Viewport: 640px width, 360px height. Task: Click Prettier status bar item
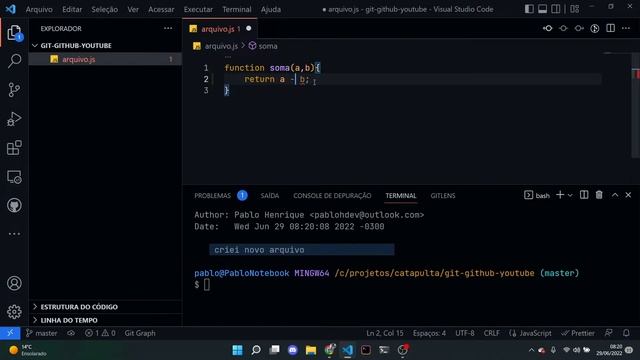pos(578,333)
